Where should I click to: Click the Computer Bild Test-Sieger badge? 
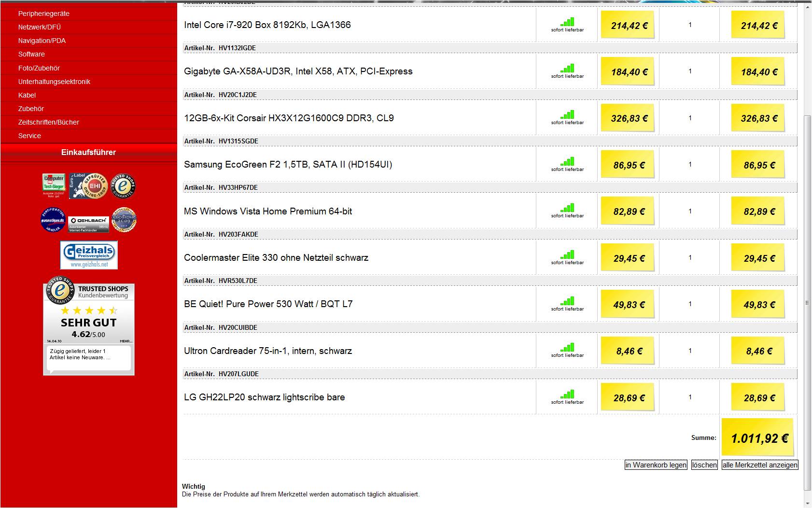pyautogui.click(x=54, y=186)
